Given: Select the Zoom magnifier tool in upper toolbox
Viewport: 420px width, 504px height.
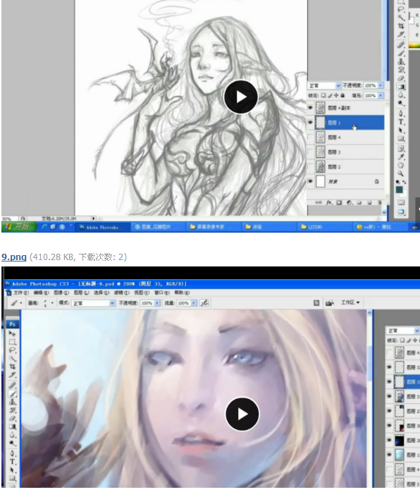Looking at the screenshot, I should coord(401,173).
